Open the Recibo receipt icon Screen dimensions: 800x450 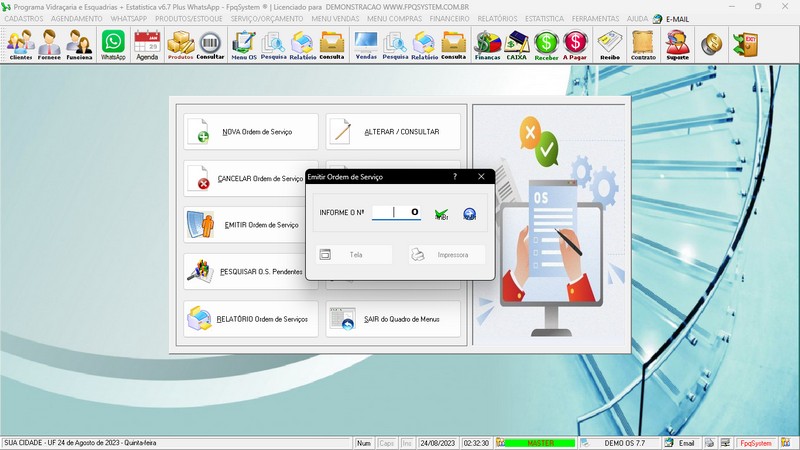pyautogui.click(x=610, y=45)
